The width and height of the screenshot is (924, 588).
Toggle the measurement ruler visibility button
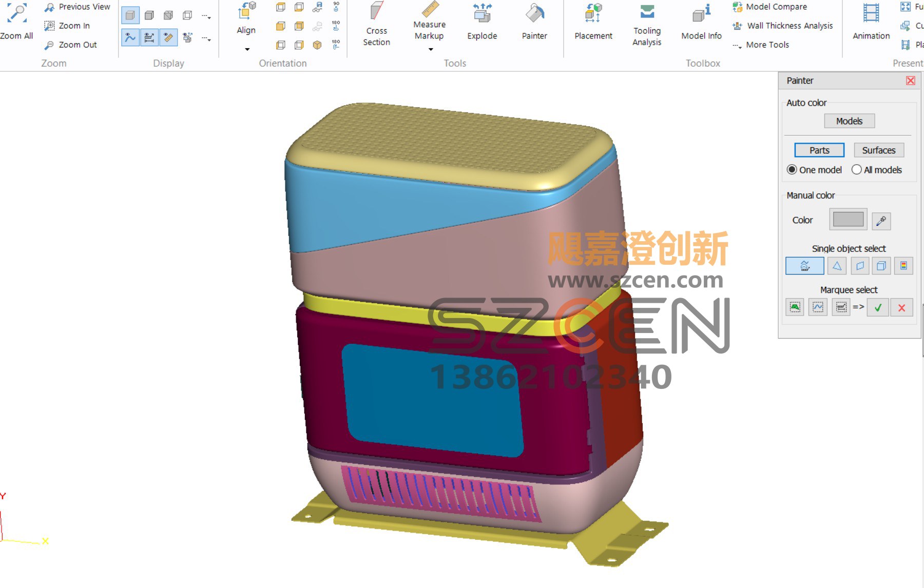168,37
